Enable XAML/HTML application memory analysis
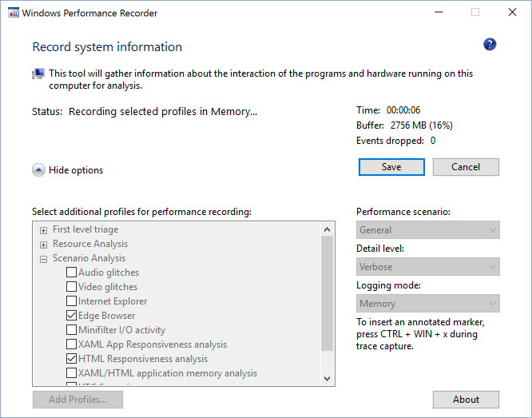This screenshot has height=418, width=532. point(71,372)
